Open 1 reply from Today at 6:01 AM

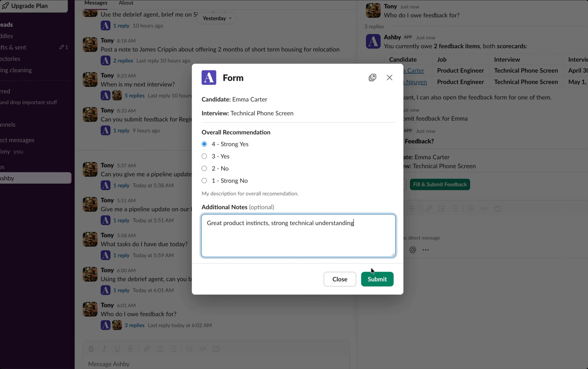[121, 290]
